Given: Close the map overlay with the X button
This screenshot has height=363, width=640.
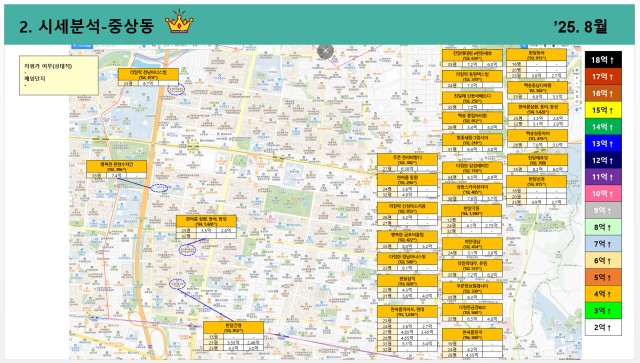Looking at the screenshot, I should click(x=325, y=51).
